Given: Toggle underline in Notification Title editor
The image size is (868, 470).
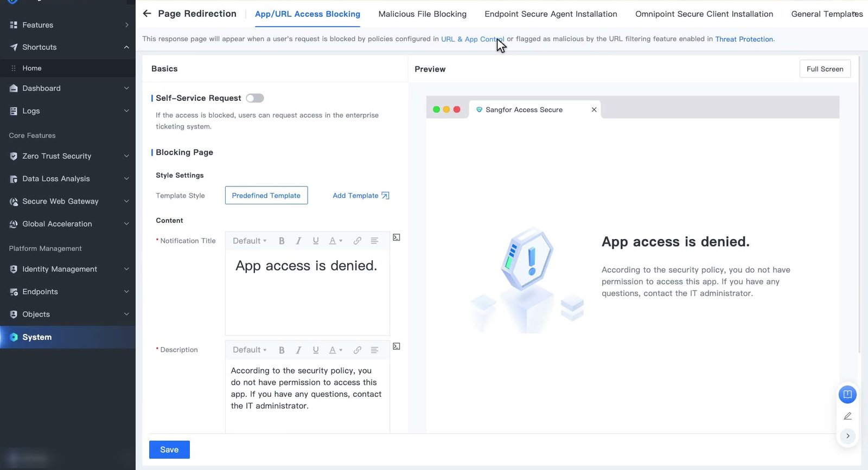Looking at the screenshot, I should pos(316,241).
